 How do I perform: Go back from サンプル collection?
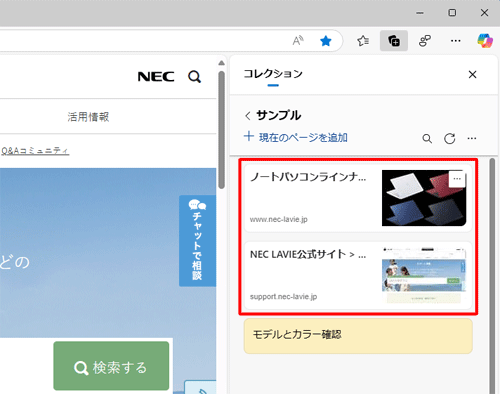tap(247, 116)
